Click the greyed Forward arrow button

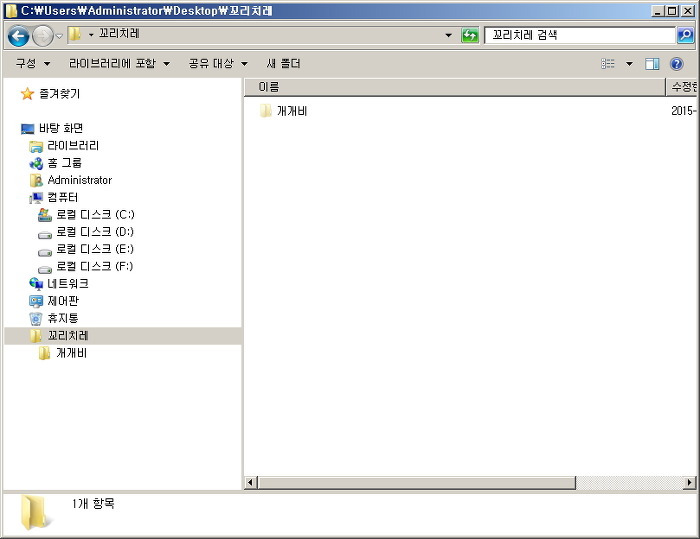click(43, 36)
